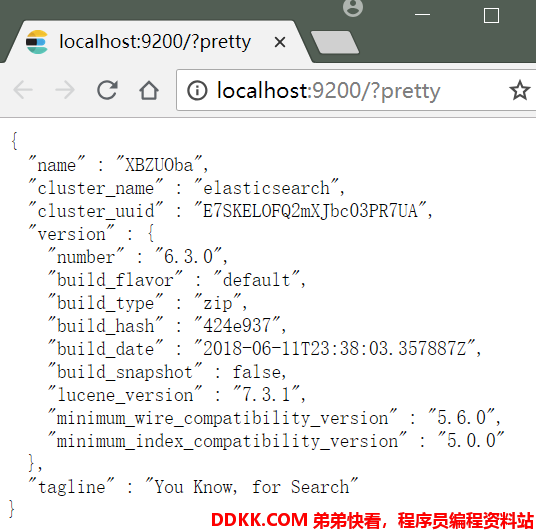Open the user profile avatar icon
Image resolution: width=536 pixels, height=530 pixels.
(353, 7)
